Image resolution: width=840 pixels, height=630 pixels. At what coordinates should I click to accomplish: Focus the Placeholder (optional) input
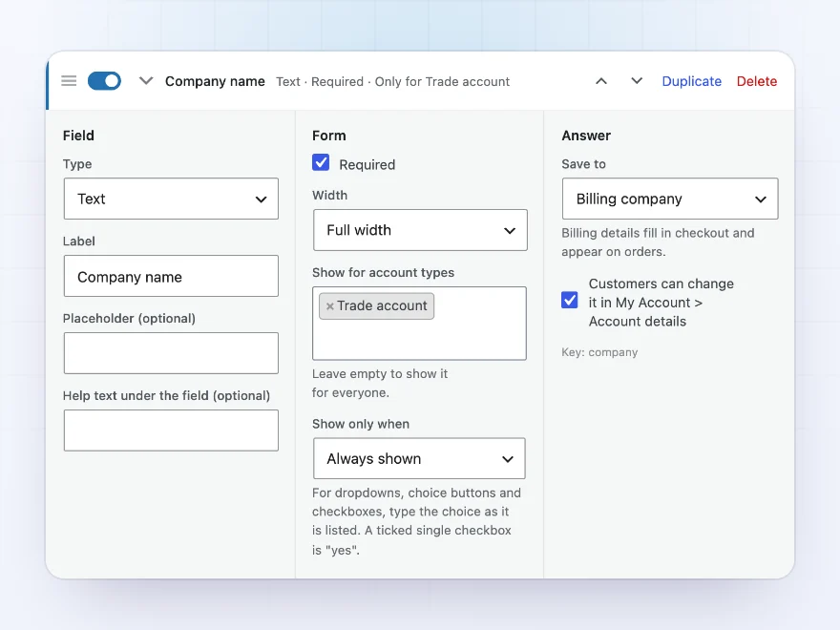[171, 353]
